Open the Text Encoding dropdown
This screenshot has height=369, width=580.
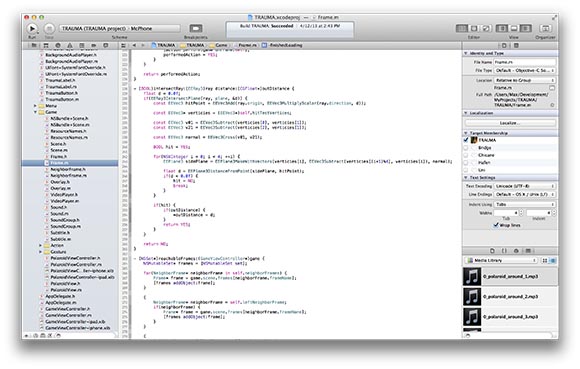(525, 186)
